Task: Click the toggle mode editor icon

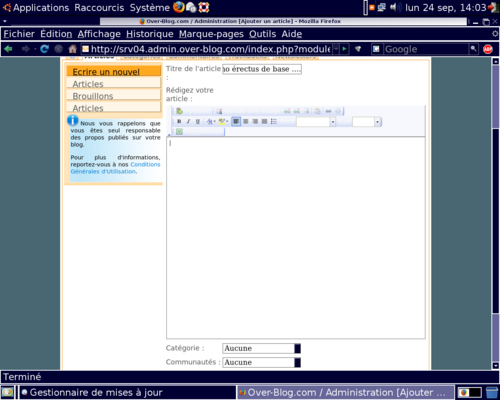Action: pos(179,132)
